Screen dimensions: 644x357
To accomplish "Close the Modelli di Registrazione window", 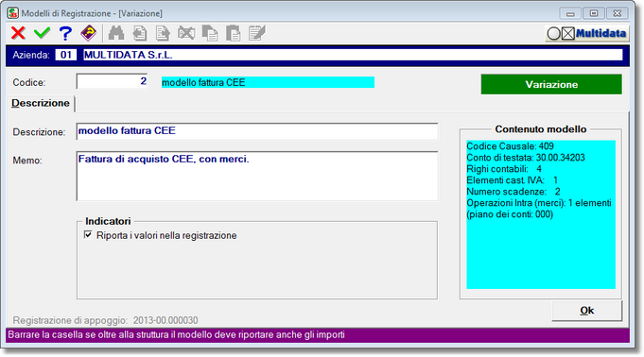I will 617,13.
